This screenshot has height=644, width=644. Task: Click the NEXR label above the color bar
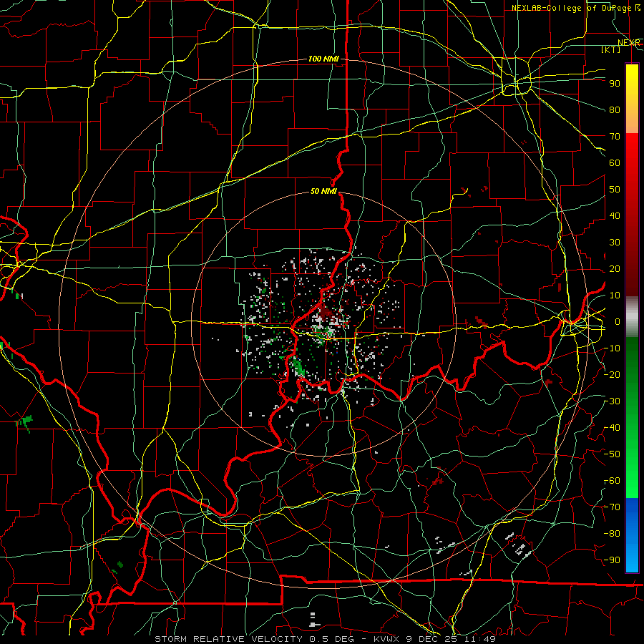[x=628, y=43]
